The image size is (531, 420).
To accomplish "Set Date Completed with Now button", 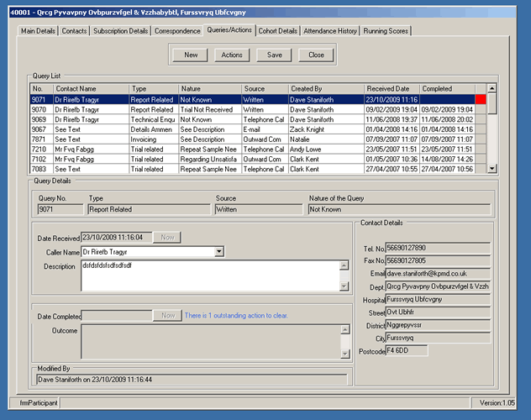I will (167, 316).
